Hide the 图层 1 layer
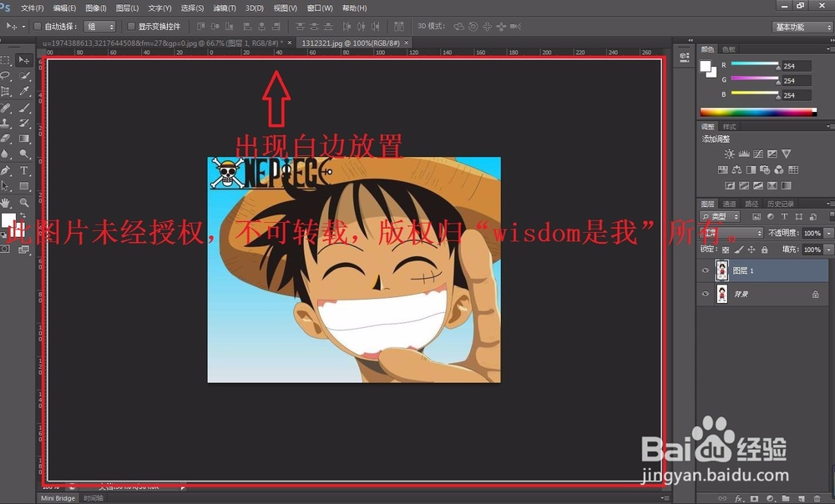 [x=706, y=270]
